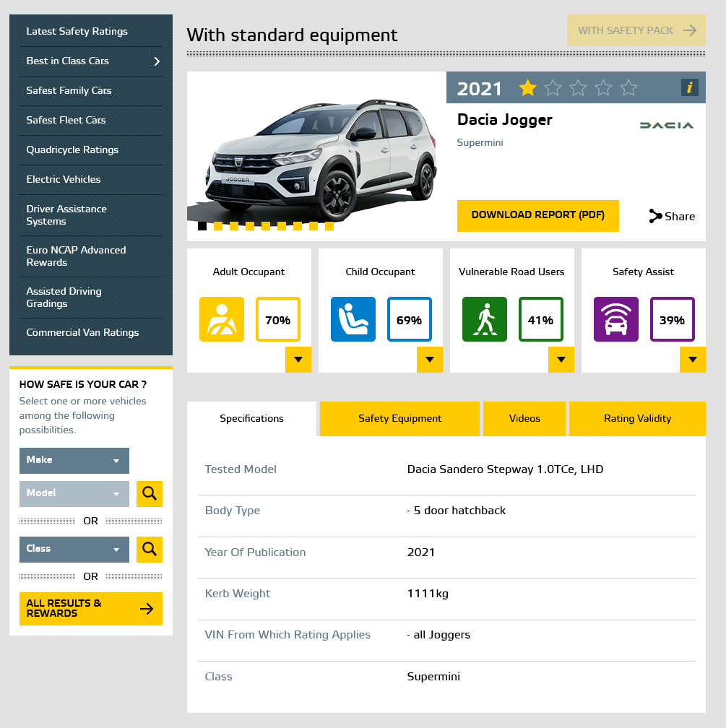Image resolution: width=726 pixels, height=728 pixels.
Task: Expand Vulnerable Road Users details arrow
Action: (561, 360)
